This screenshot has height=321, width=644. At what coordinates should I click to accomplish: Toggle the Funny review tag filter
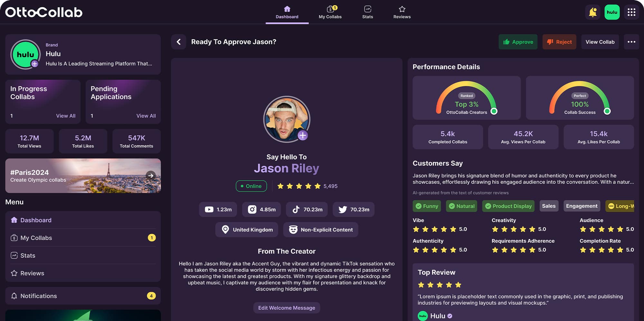click(427, 206)
